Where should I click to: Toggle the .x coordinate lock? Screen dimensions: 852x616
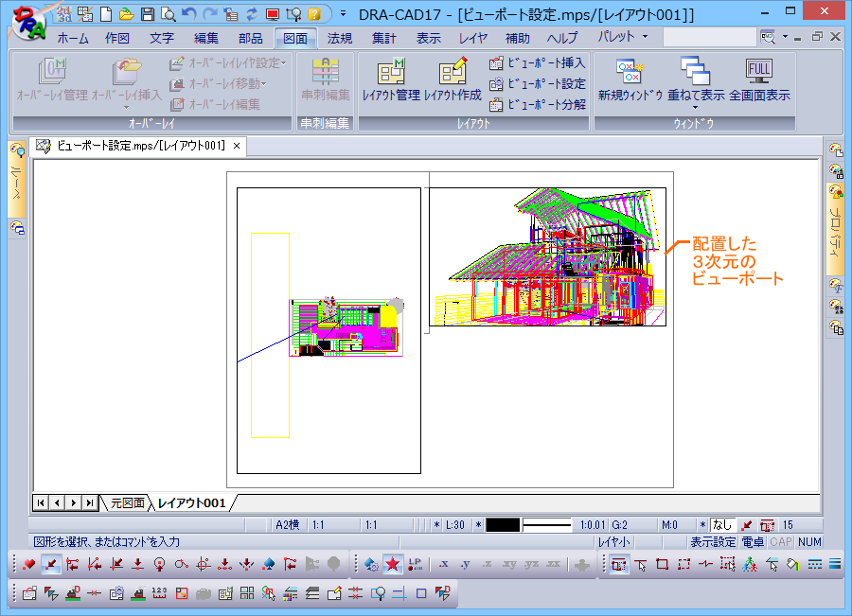tap(443, 564)
